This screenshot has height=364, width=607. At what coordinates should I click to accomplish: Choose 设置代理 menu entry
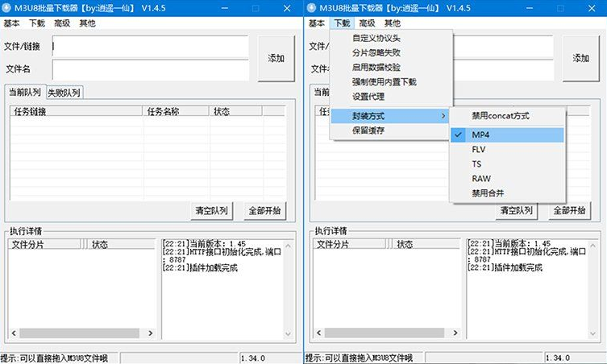[391, 97]
